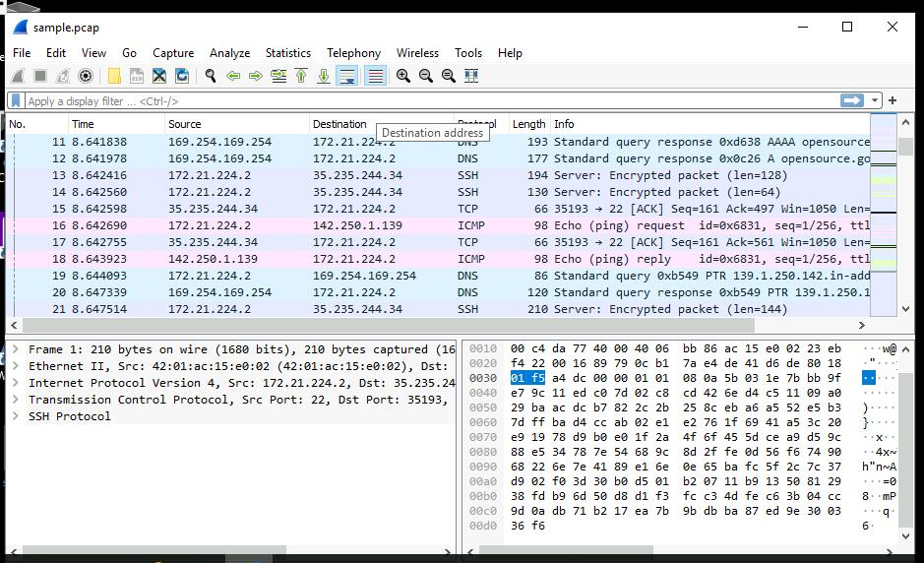Open capture options gear icon
This screenshot has width=924, height=563.
tap(86, 76)
